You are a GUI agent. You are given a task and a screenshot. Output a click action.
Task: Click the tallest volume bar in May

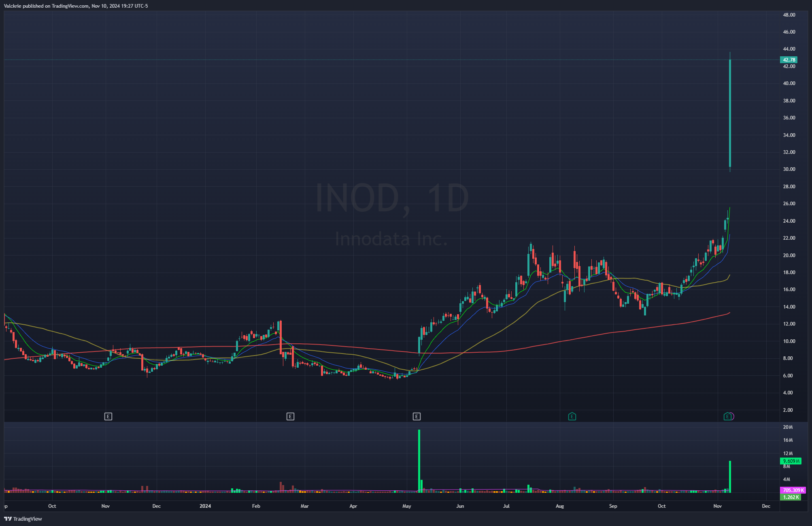(419, 461)
